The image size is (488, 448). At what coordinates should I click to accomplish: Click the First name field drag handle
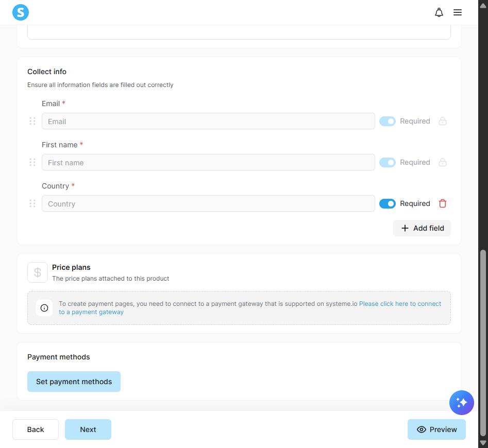tap(32, 162)
